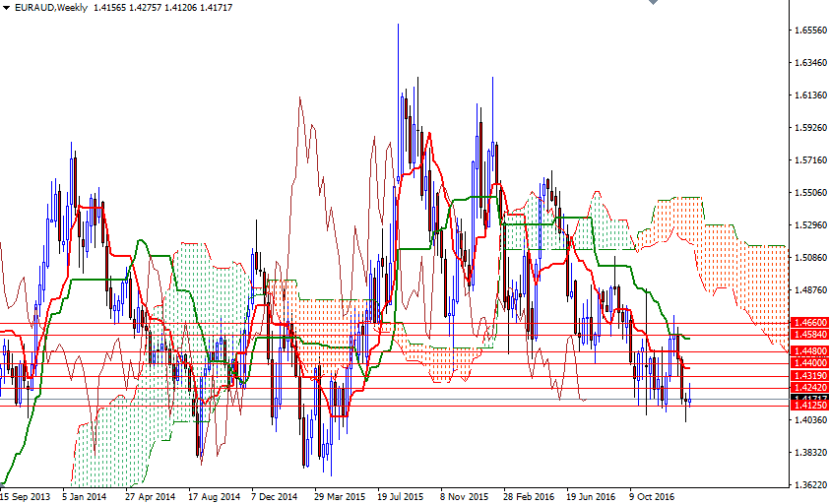Select the 1.46600 red price level label
Viewport: 829px width, 504px height.
coord(808,322)
